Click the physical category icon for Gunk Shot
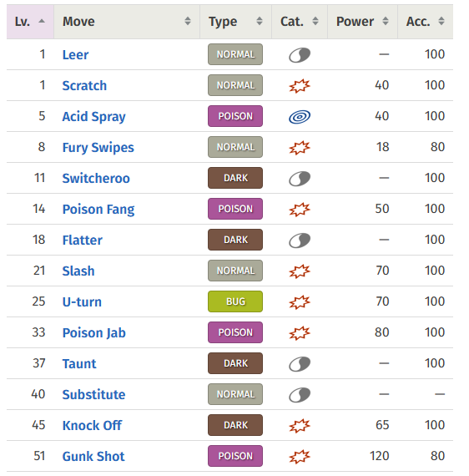Image resolution: width=469 pixels, height=476 pixels. pos(300,457)
